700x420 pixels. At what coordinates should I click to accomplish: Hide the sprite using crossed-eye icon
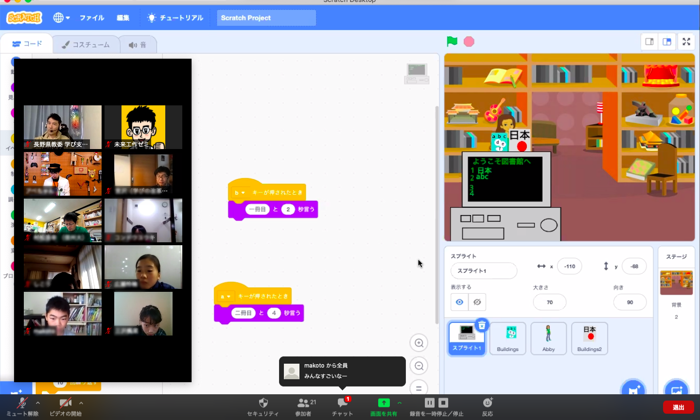(x=477, y=302)
